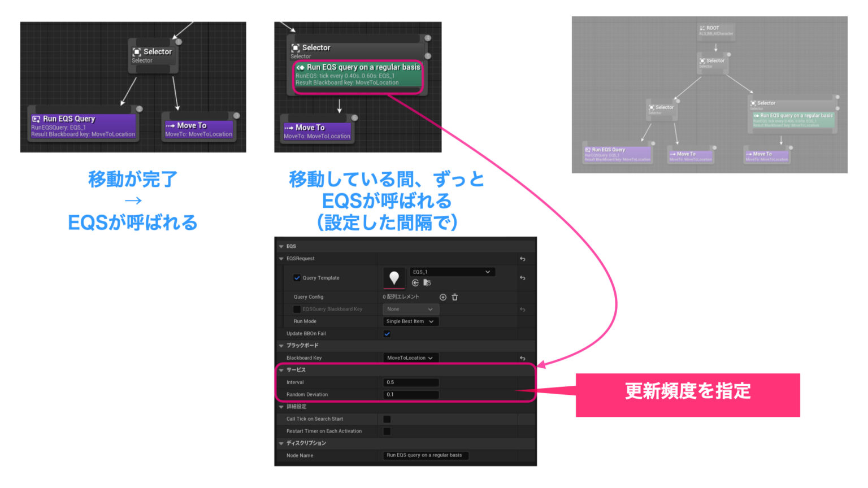Edit the Interval value field

[x=411, y=382]
